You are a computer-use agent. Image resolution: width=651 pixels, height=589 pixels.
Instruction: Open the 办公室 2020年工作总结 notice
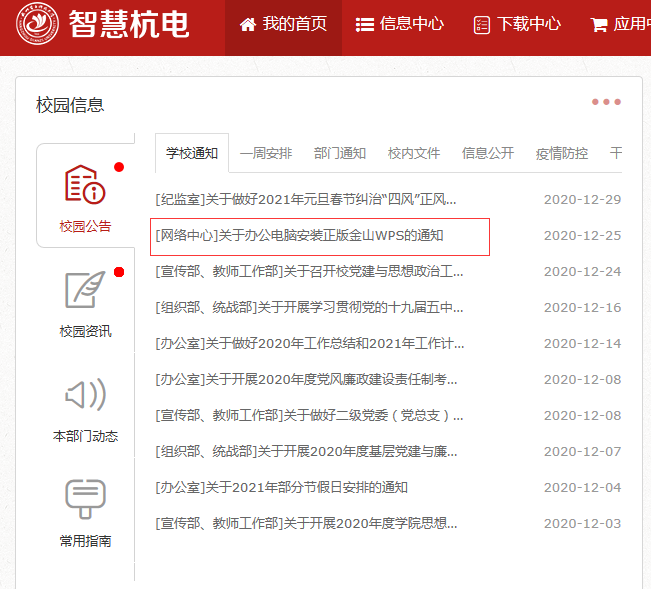[310, 343]
